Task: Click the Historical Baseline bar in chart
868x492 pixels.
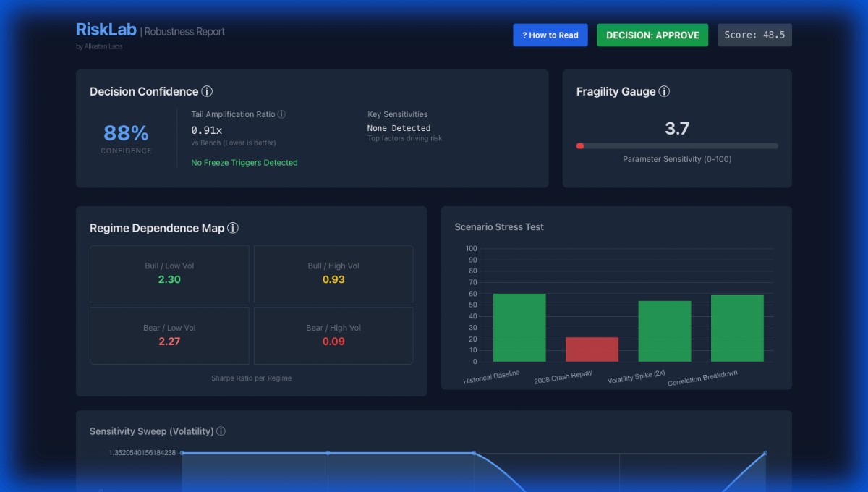Action: [x=519, y=328]
